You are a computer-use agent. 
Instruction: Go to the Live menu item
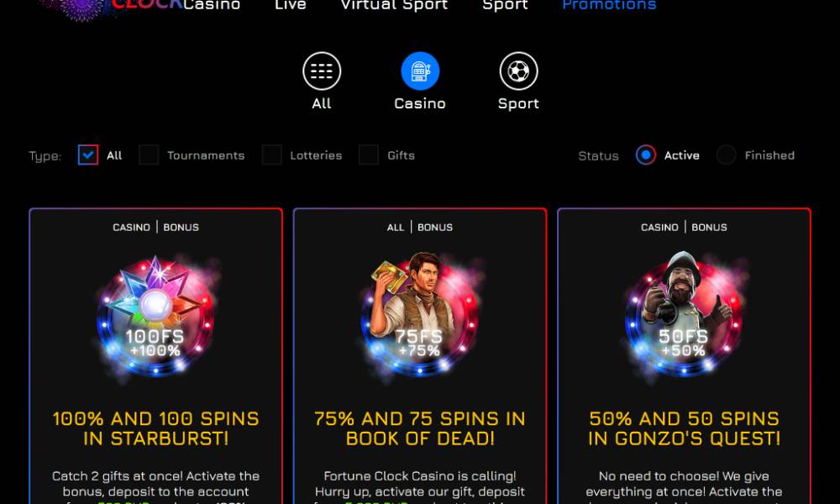click(291, 5)
